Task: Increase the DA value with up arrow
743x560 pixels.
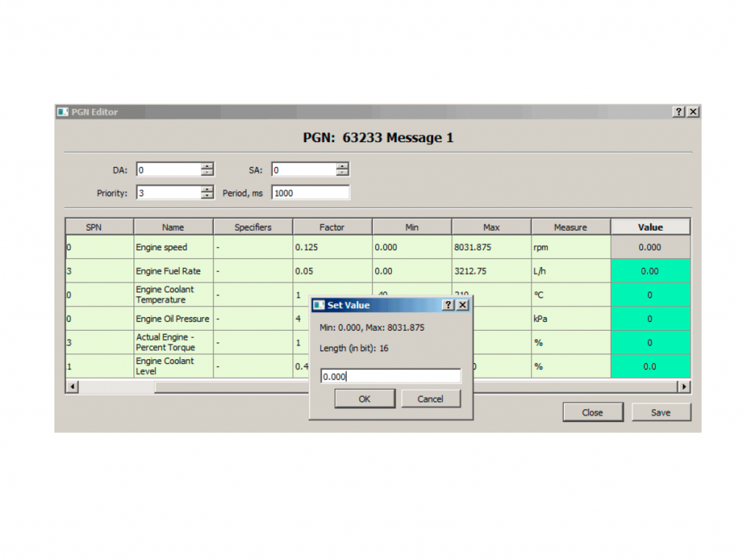Action: click(x=208, y=166)
